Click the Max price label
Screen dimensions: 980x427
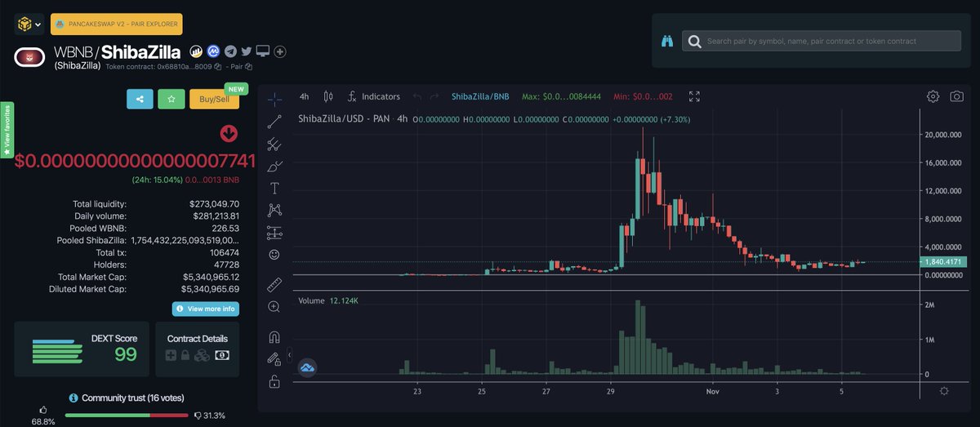561,96
